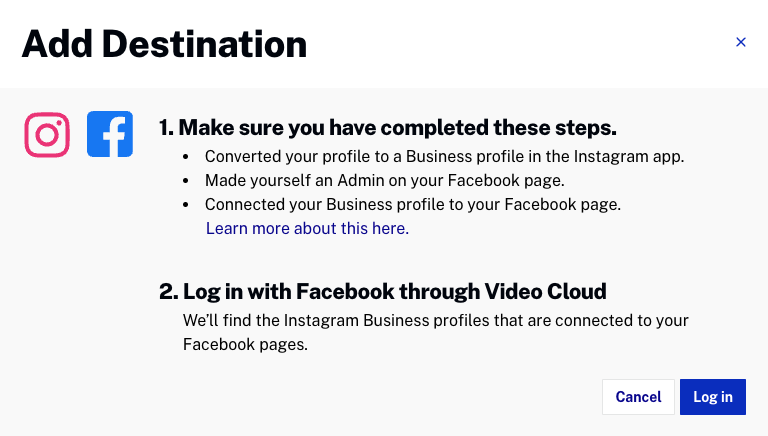Click the 'Log in with Facebook through Video Cloud' heading
768x436 pixels.
point(394,292)
